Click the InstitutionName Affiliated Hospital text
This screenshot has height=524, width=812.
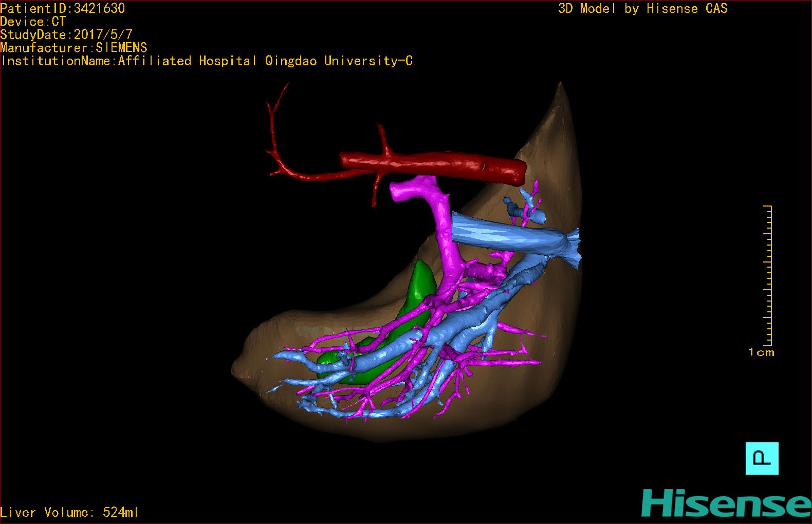(x=207, y=61)
